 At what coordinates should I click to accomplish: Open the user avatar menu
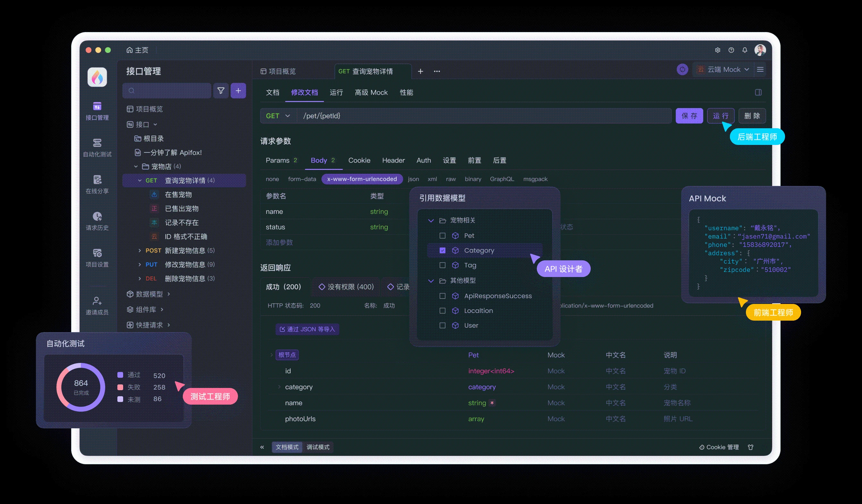[x=760, y=50]
